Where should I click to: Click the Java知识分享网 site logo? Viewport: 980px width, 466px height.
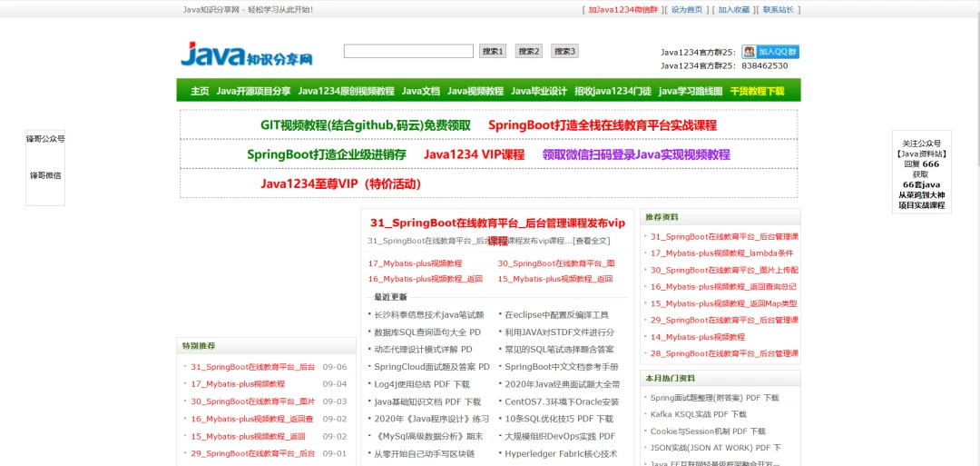click(247, 55)
